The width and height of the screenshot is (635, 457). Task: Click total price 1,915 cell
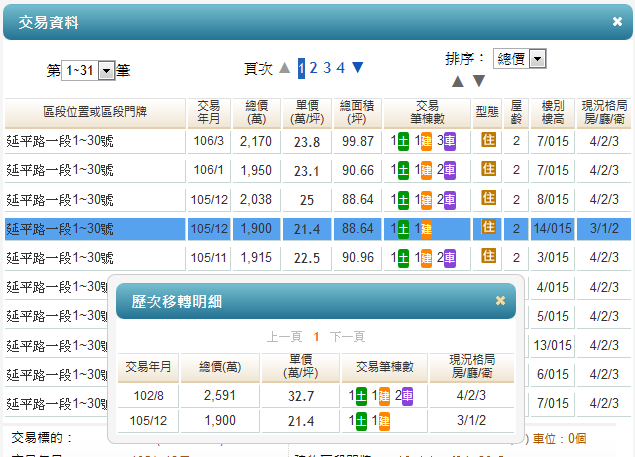coord(256,258)
